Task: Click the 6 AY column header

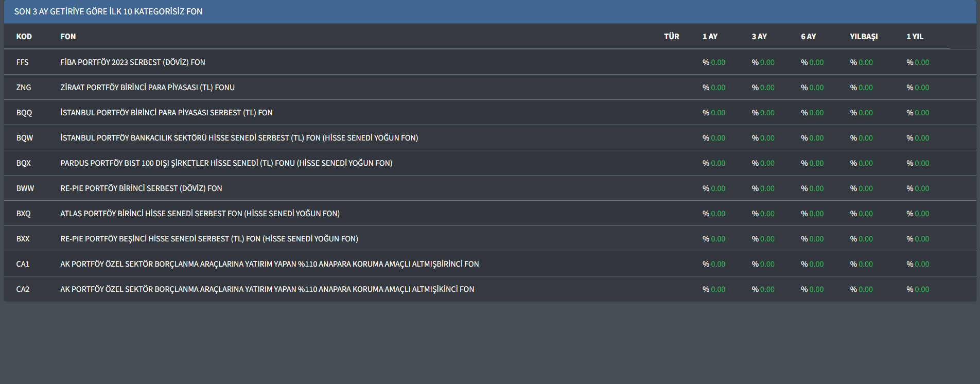Action: [x=808, y=37]
